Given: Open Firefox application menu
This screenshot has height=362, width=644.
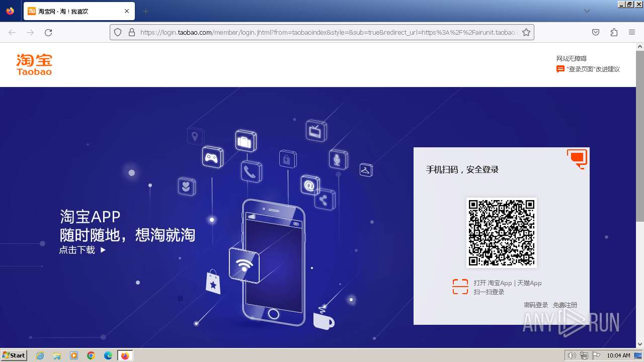Looking at the screenshot, I should (632, 32).
